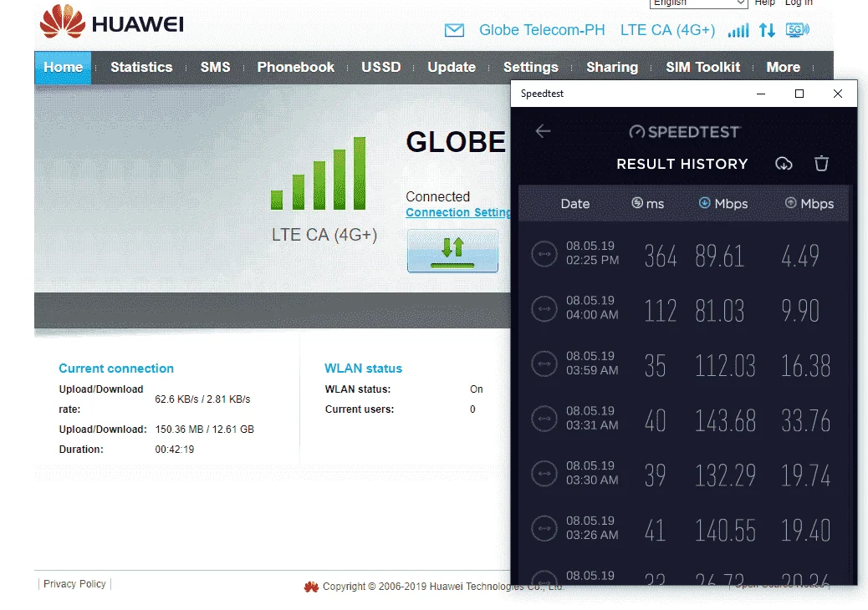Click the Globe Telecom-PH operator name
The image size is (868, 610).
click(542, 30)
